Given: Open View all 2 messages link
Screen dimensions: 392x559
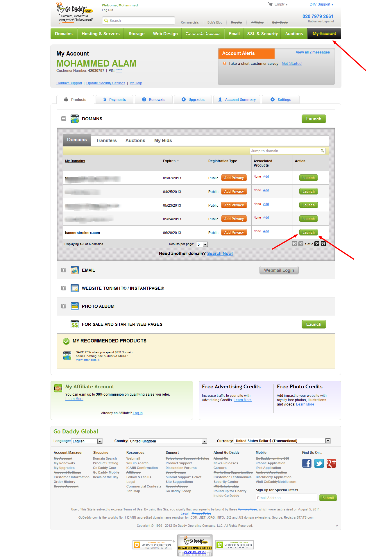Looking at the screenshot, I should point(313,52).
